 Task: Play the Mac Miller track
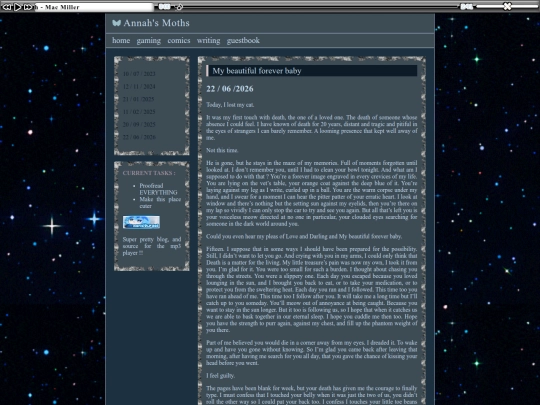pos(18,7)
